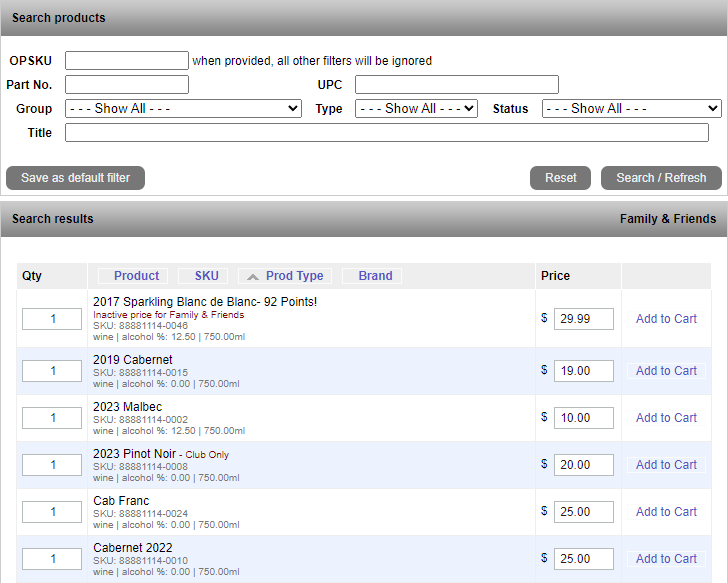728x583 pixels.
Task: Focus the OPSKU input field
Action: pos(126,61)
